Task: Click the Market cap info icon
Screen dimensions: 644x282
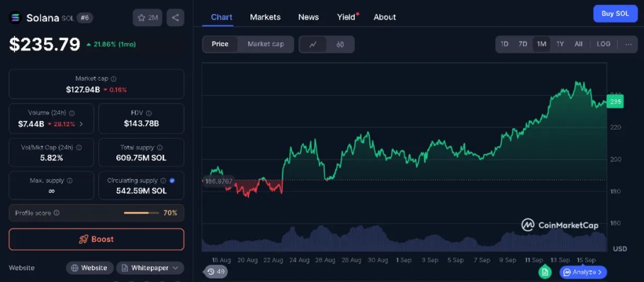Action: click(113, 79)
